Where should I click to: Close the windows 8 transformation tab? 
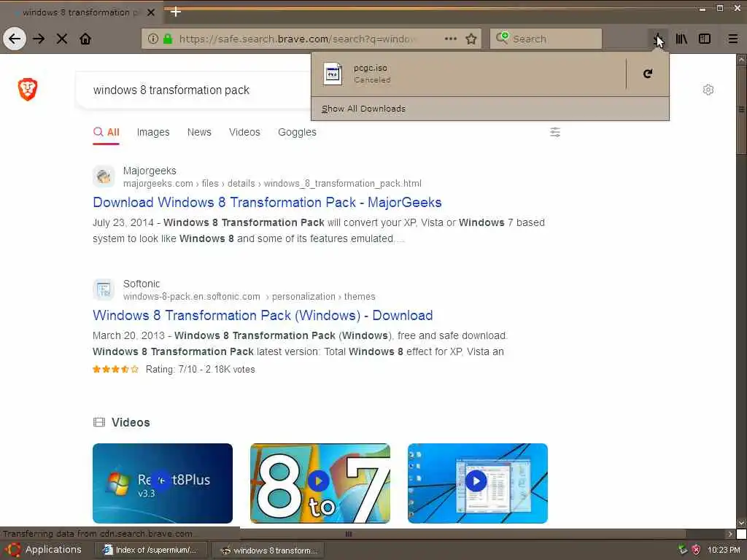click(151, 12)
